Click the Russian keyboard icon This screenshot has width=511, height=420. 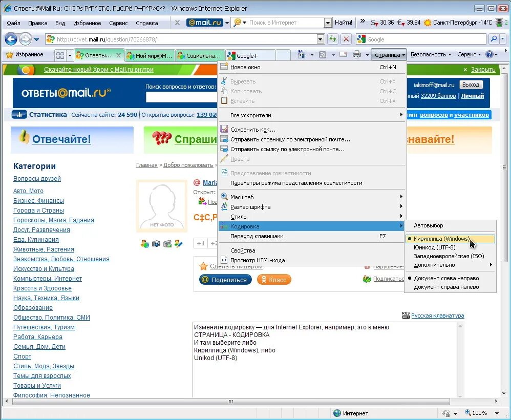406,316
